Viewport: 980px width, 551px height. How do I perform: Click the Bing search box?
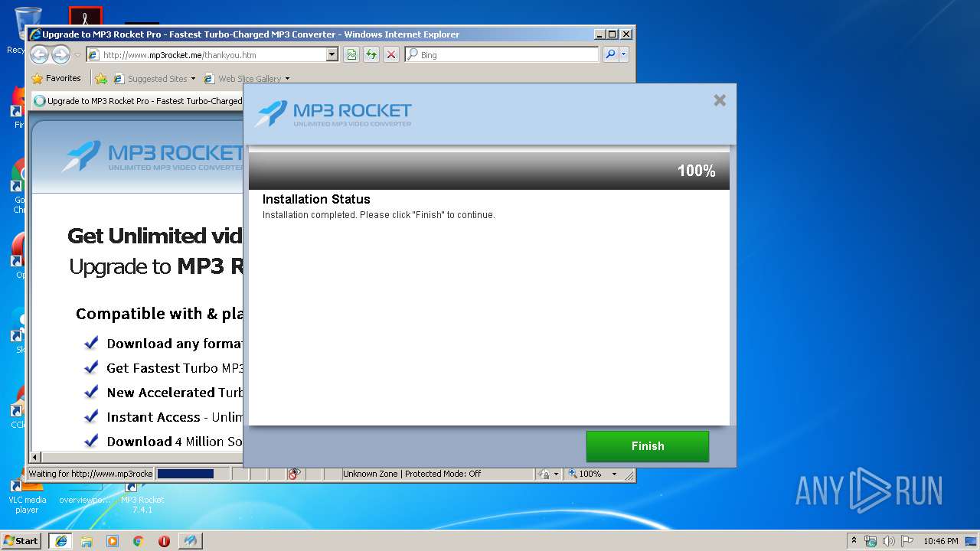point(501,55)
